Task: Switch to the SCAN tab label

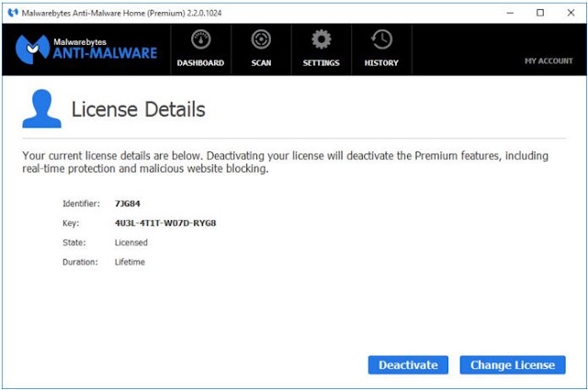Action: click(261, 63)
